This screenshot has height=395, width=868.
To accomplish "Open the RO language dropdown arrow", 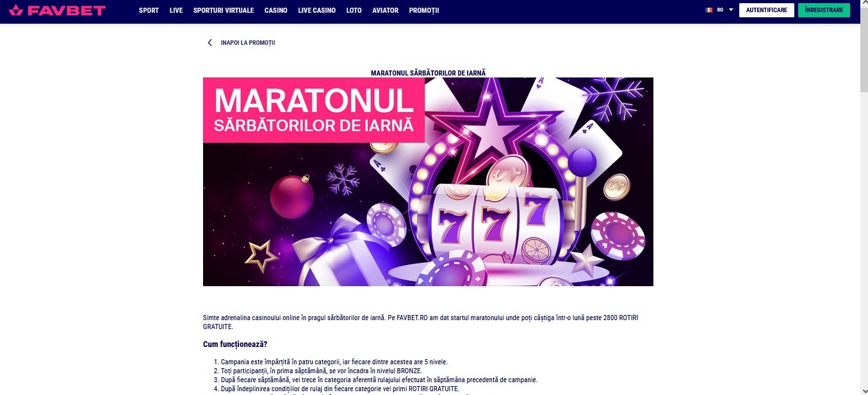I will [x=731, y=10].
